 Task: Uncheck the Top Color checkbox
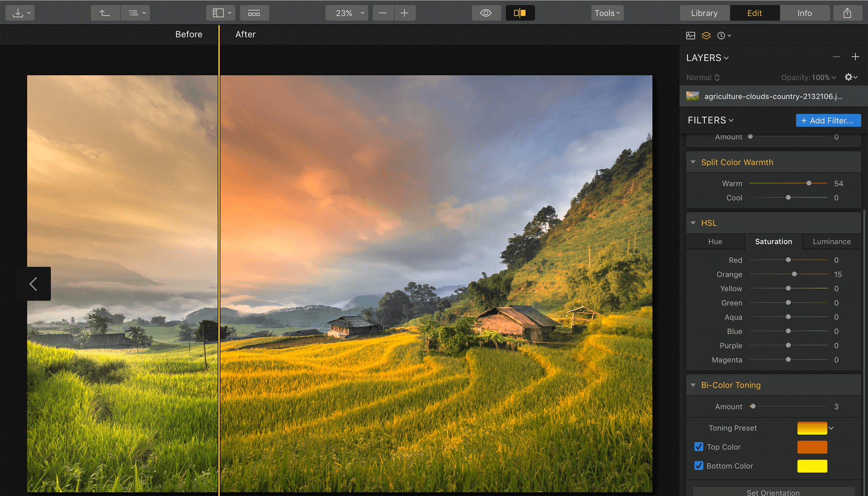(699, 447)
